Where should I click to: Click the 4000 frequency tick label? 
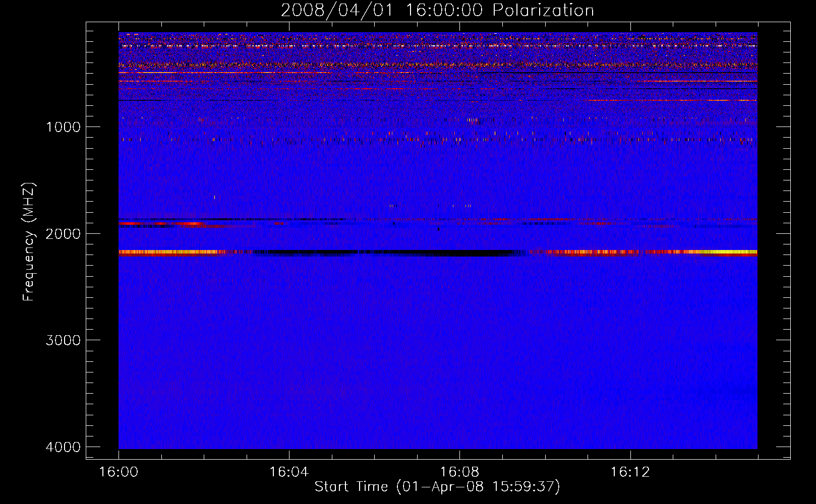click(x=63, y=447)
